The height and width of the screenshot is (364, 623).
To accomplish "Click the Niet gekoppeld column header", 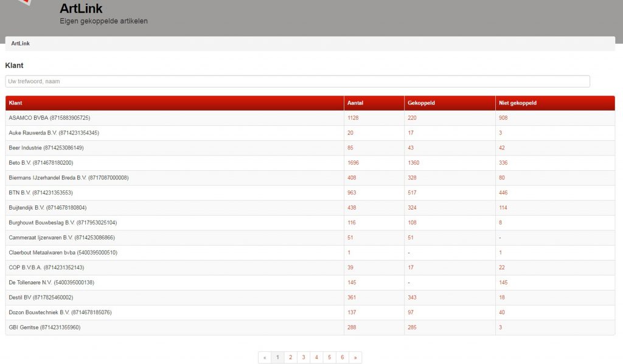I will point(517,103).
